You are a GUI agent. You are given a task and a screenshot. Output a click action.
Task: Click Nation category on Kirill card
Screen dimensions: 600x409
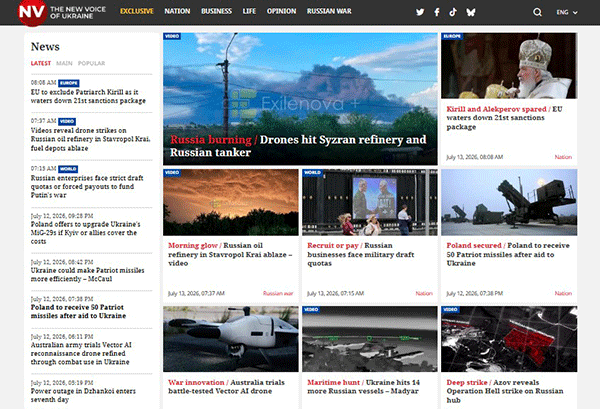(563, 157)
